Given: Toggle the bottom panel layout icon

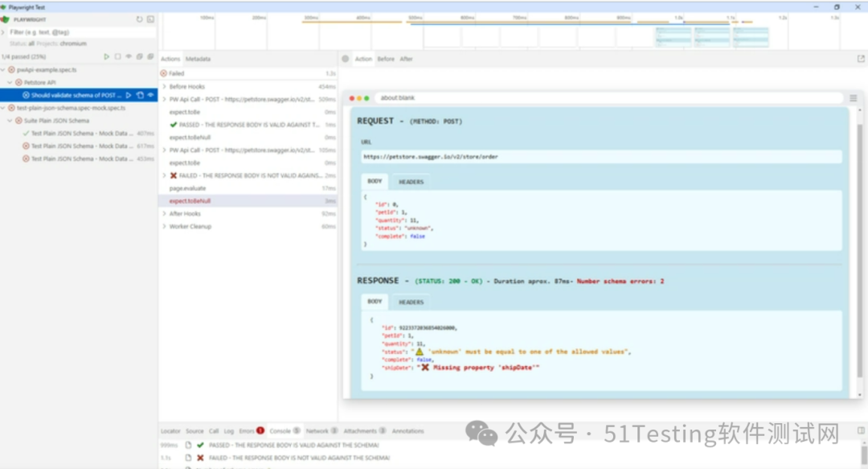Looking at the screenshot, I should pos(861,430).
